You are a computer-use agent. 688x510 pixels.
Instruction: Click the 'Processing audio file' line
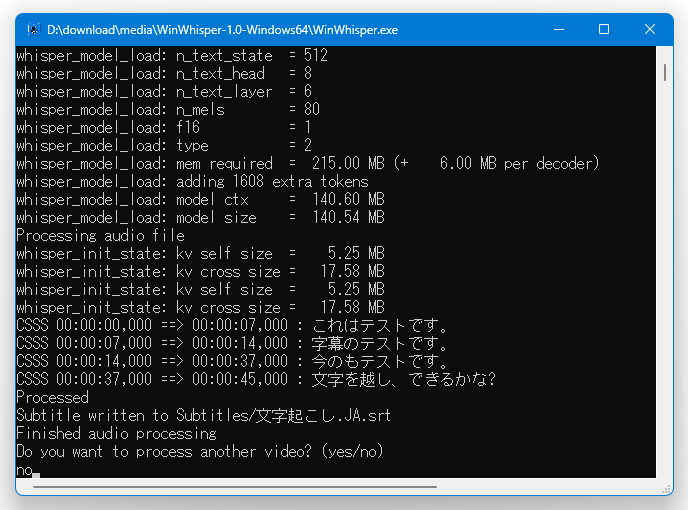click(100, 236)
